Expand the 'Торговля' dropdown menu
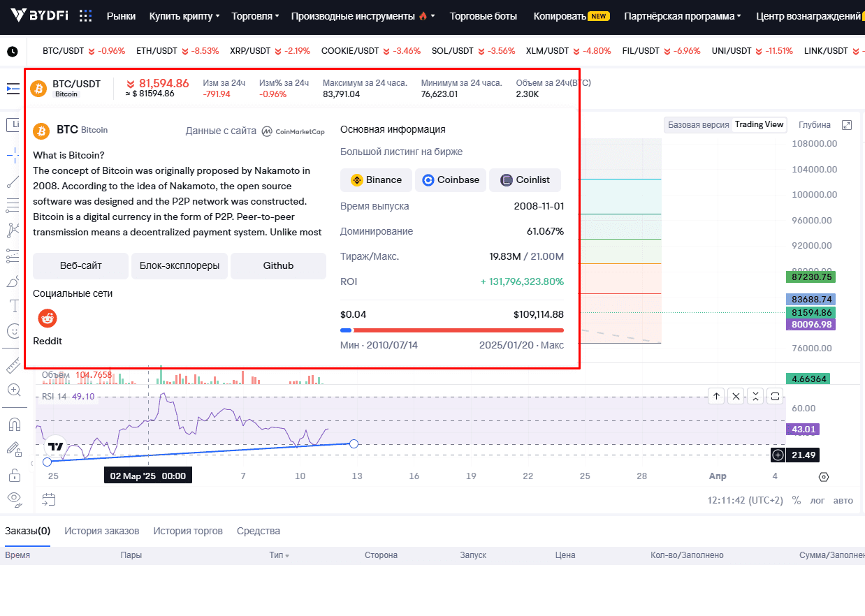Viewport: 865px width, 616px height. pos(255,16)
